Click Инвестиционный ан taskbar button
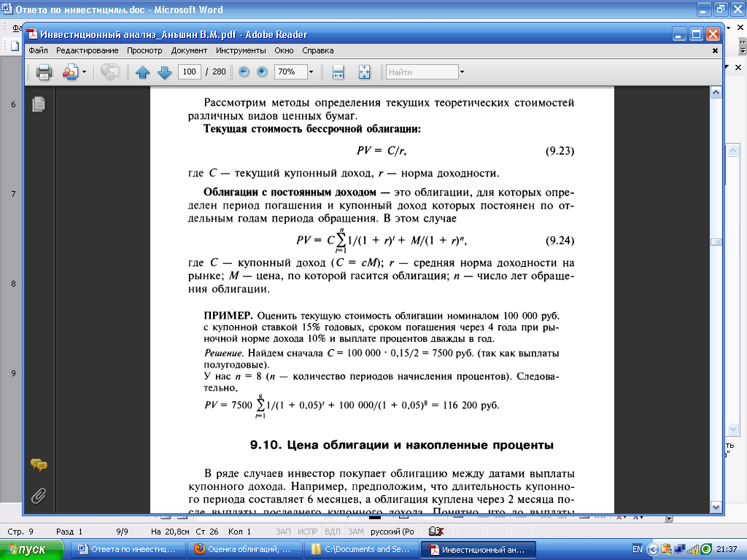 [x=479, y=550]
